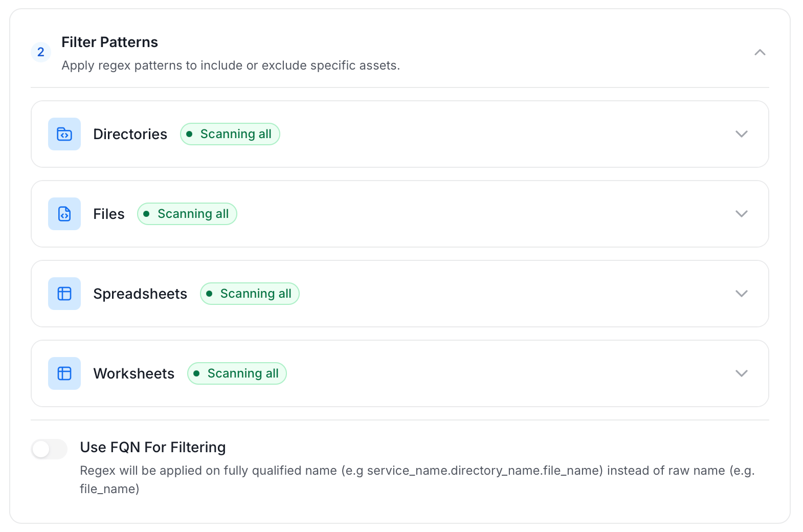Expand the Worksheets filter chevron
Viewport: 803px width, 532px height.
pyautogui.click(x=742, y=373)
